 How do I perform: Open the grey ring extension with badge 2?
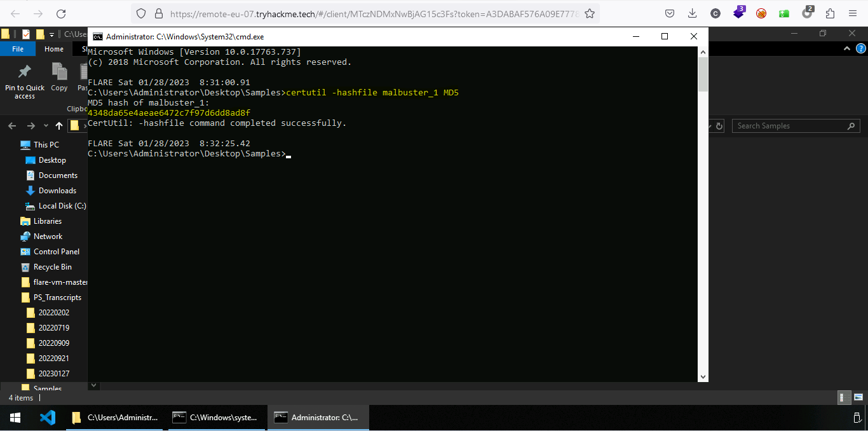pyautogui.click(x=807, y=12)
